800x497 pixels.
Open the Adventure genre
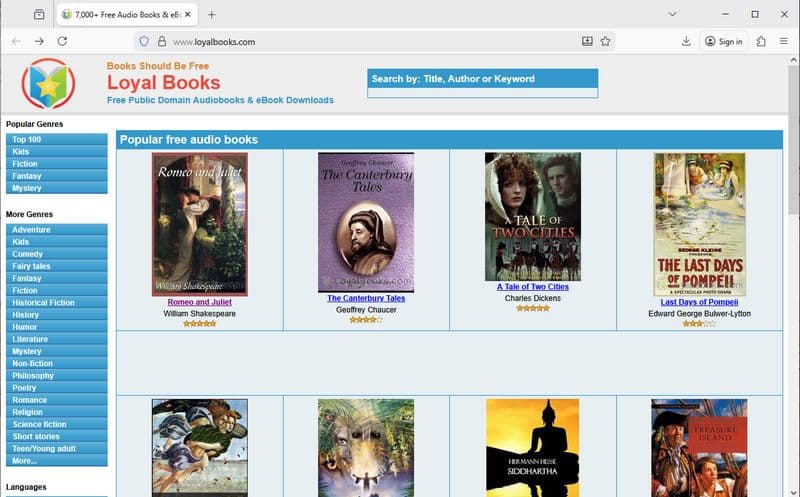pyautogui.click(x=57, y=230)
